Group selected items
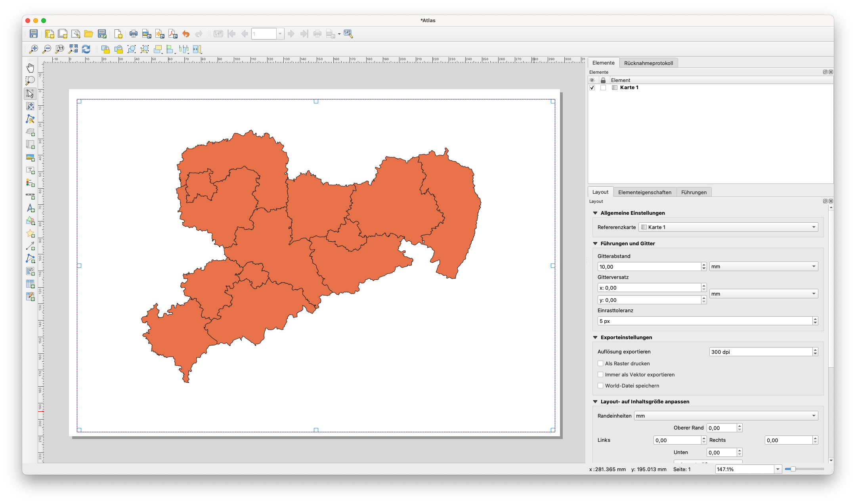Image resolution: width=856 pixels, height=504 pixels. (x=132, y=49)
